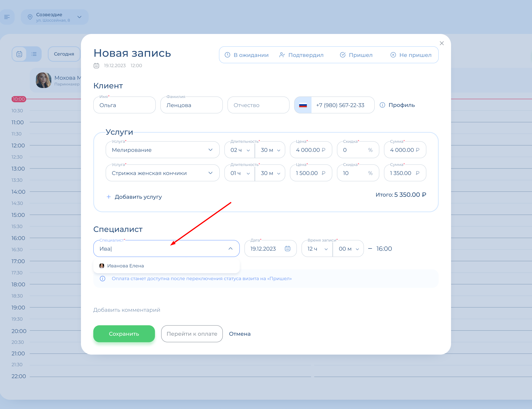Image resolution: width=532 pixels, height=409 pixels.
Task: Click the Специалист search field
Action: pos(167,248)
